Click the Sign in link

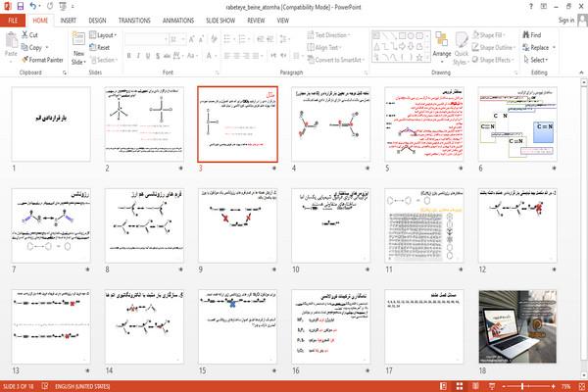point(565,20)
